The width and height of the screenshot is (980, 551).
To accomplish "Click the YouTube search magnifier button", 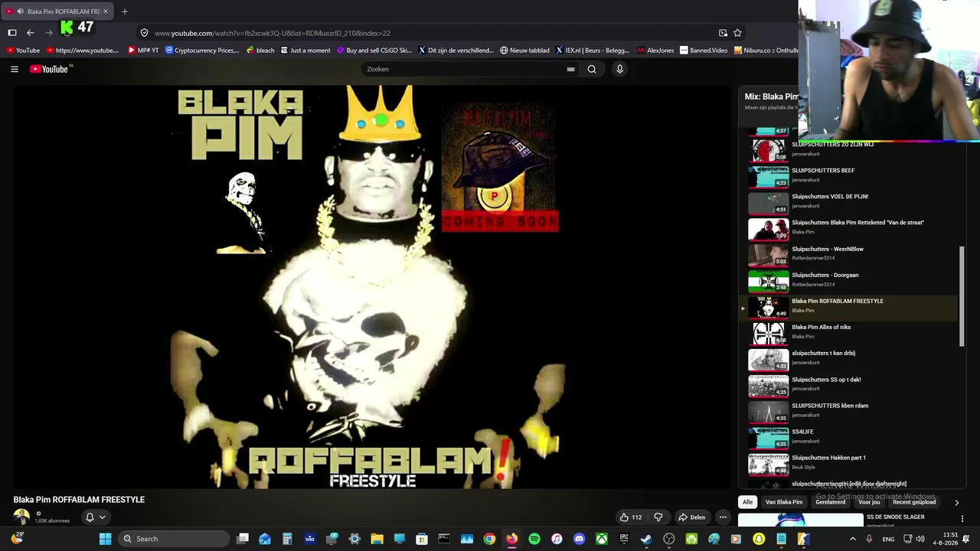I will (592, 69).
